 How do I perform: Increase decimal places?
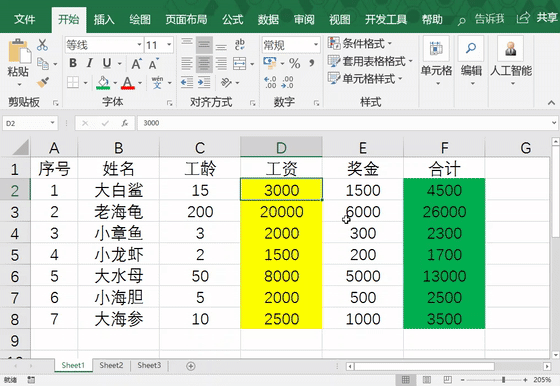click(270, 82)
